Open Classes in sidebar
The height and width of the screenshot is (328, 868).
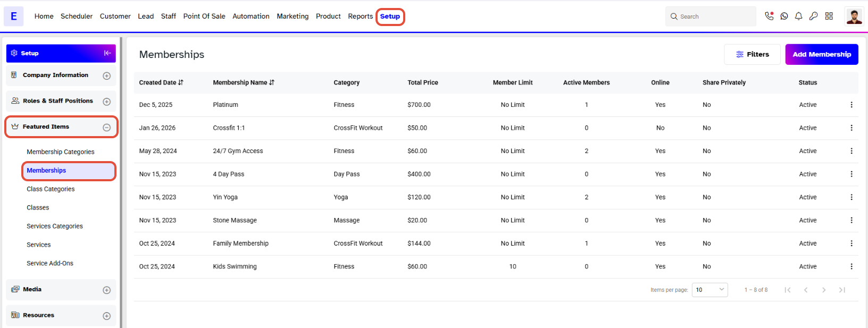coord(38,208)
